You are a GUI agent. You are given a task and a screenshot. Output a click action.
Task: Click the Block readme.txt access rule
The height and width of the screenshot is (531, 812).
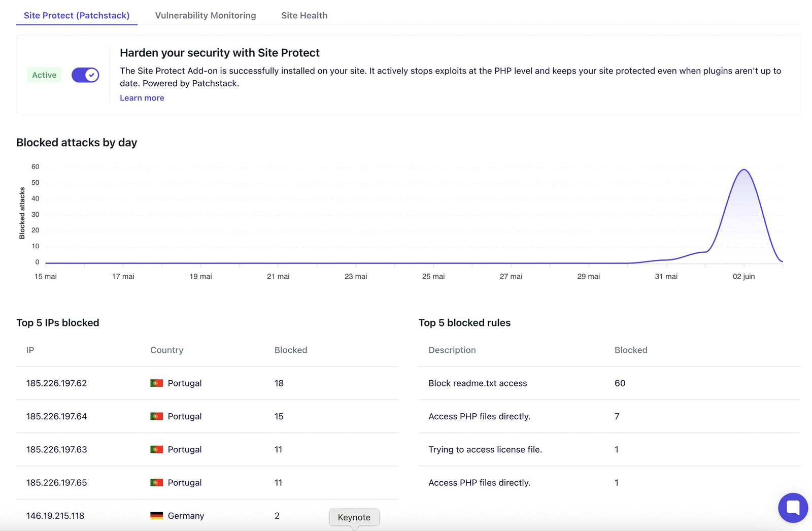pos(478,383)
